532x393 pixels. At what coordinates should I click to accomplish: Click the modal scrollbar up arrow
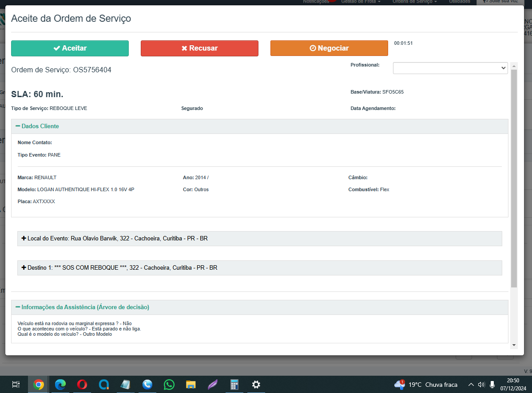point(514,66)
